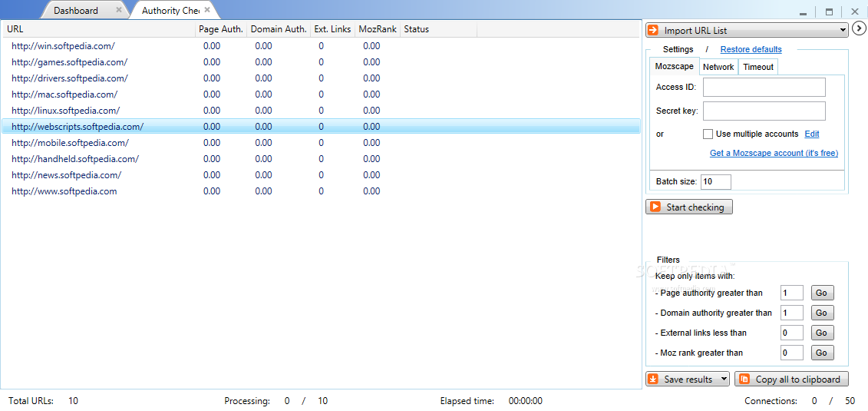868x411 pixels.
Task: Close the Authority Checker tab
Action: [207, 10]
